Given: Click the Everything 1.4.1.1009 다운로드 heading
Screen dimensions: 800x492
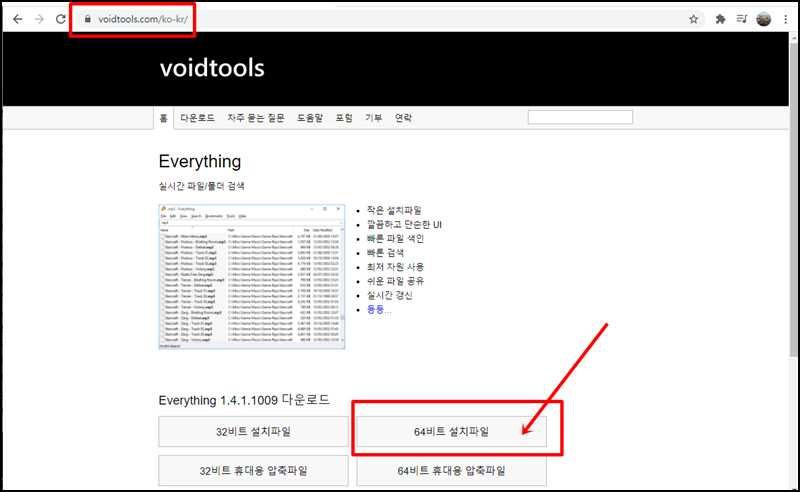Looking at the screenshot, I should [244, 400].
